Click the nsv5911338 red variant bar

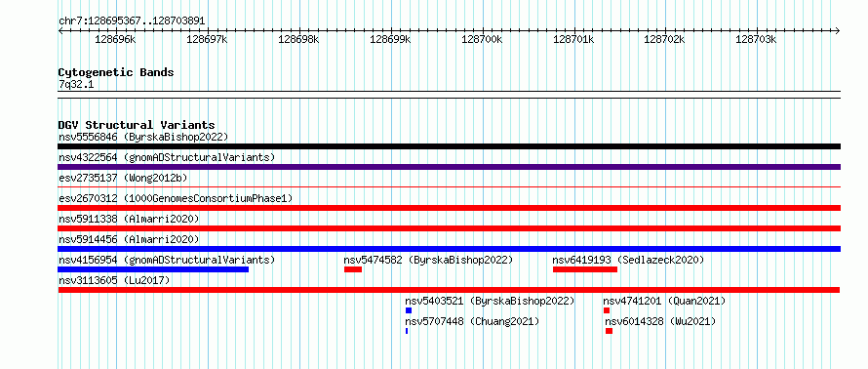[x=449, y=228]
